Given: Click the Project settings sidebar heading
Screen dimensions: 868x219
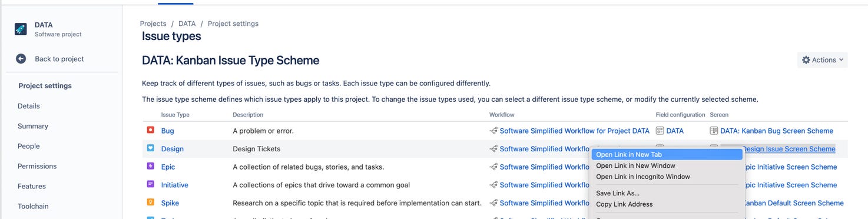Looking at the screenshot, I should pos(45,85).
